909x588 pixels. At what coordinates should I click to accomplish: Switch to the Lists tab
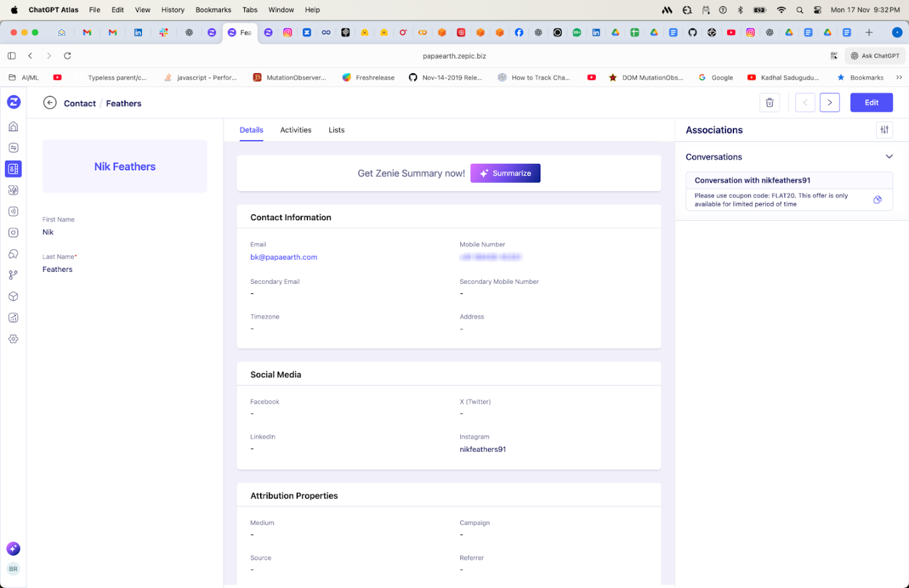point(336,130)
